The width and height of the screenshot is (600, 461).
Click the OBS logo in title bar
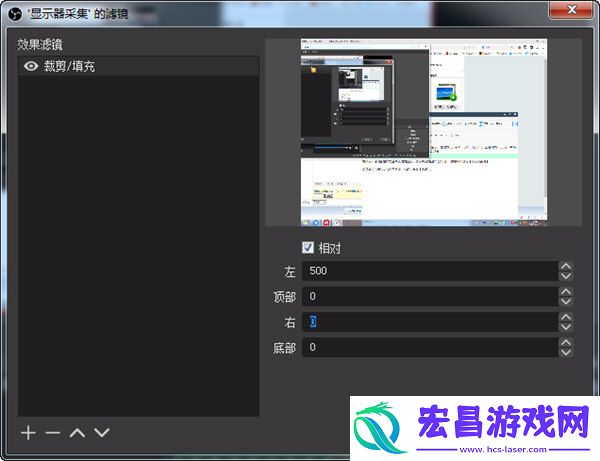pyautogui.click(x=15, y=15)
